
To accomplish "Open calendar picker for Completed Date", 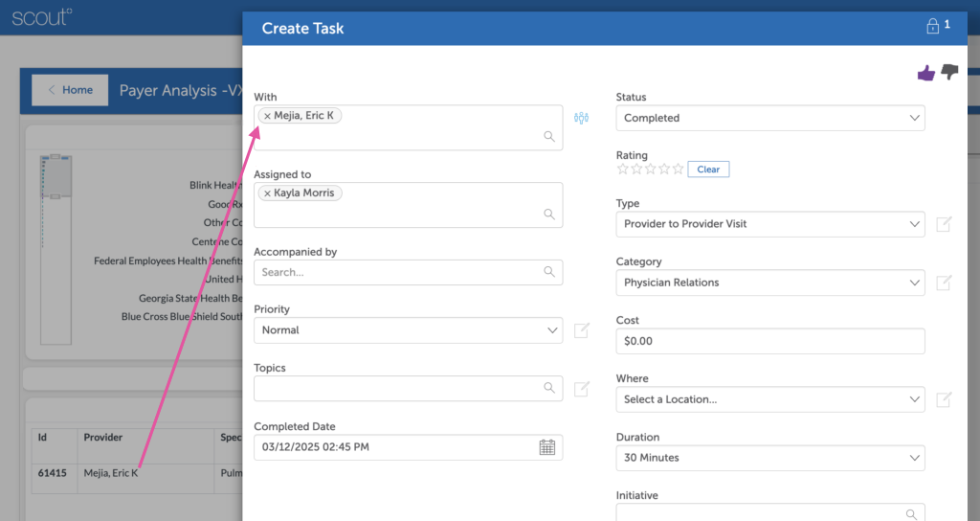I will [547, 447].
